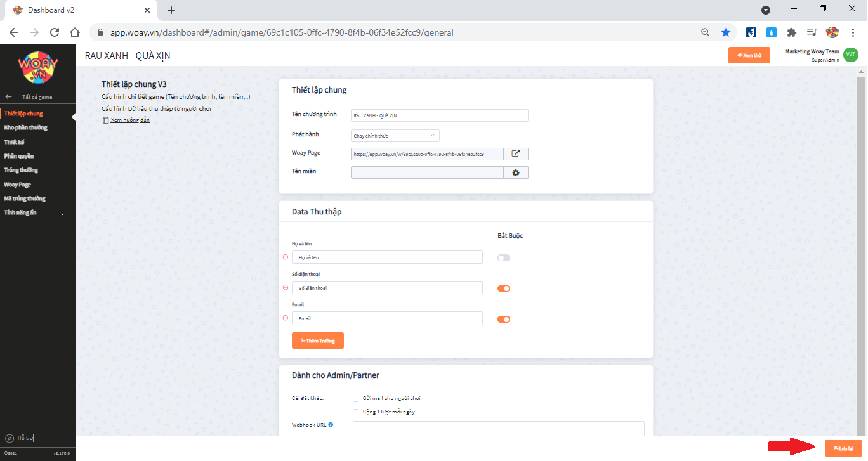Open Phân quyền in sidebar
This screenshot has height=461, width=868.
pyautogui.click(x=19, y=156)
